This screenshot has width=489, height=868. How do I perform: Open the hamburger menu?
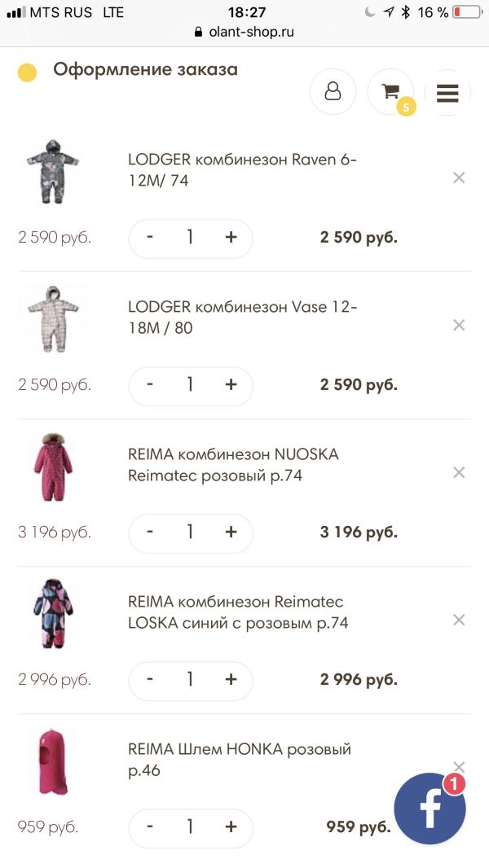tap(447, 92)
